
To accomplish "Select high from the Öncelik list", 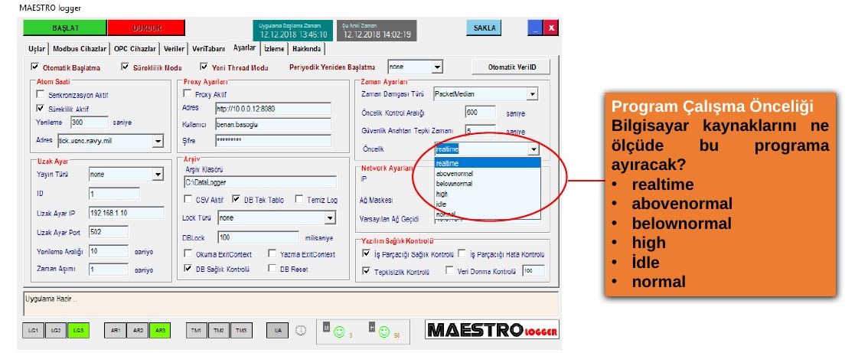I will 488,194.
